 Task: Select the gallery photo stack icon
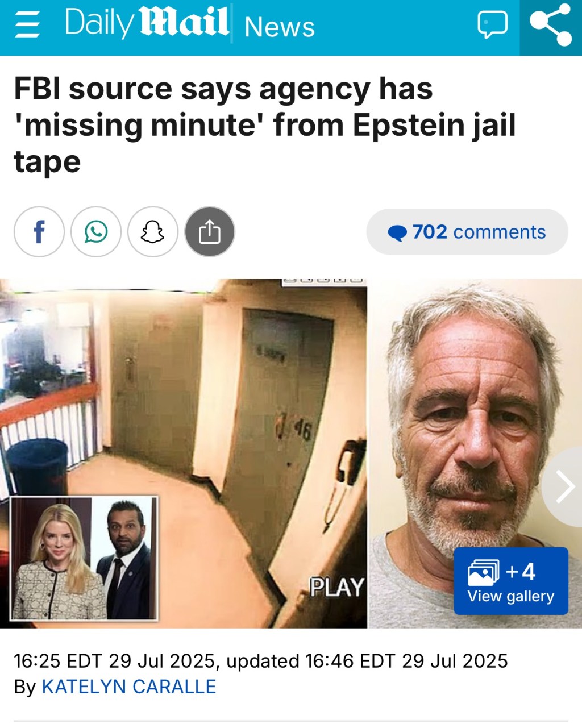(x=483, y=572)
